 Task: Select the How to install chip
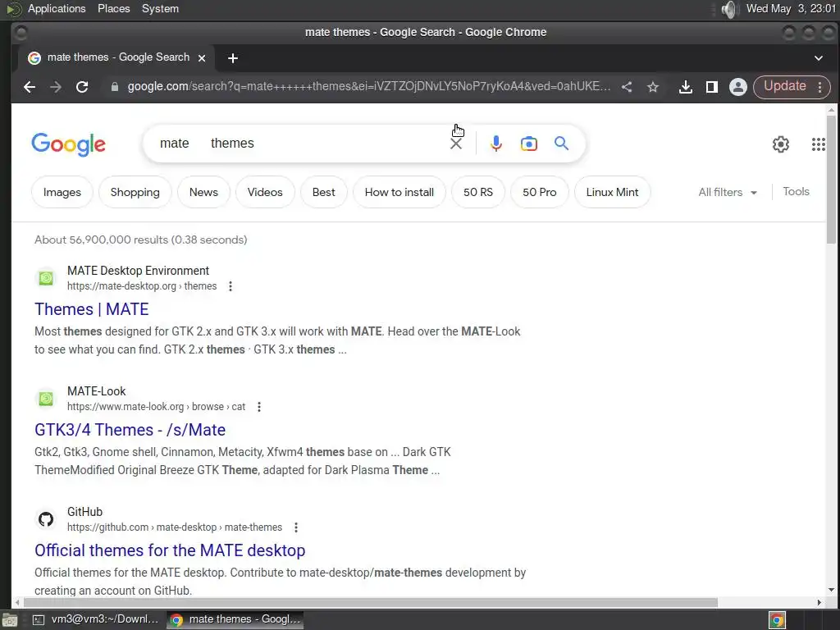pyautogui.click(x=399, y=192)
